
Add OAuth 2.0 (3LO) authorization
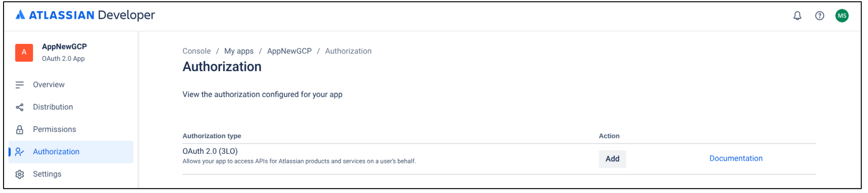(x=612, y=159)
